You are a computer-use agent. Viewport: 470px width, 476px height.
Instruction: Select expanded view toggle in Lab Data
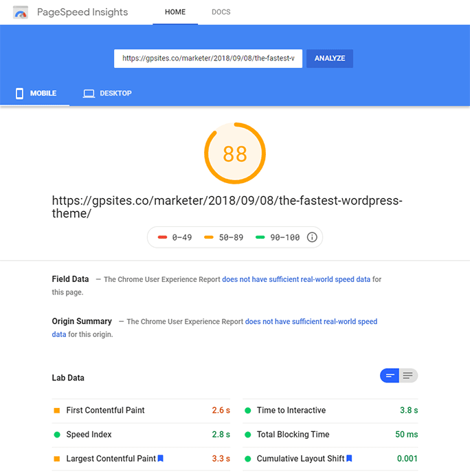[408, 376]
